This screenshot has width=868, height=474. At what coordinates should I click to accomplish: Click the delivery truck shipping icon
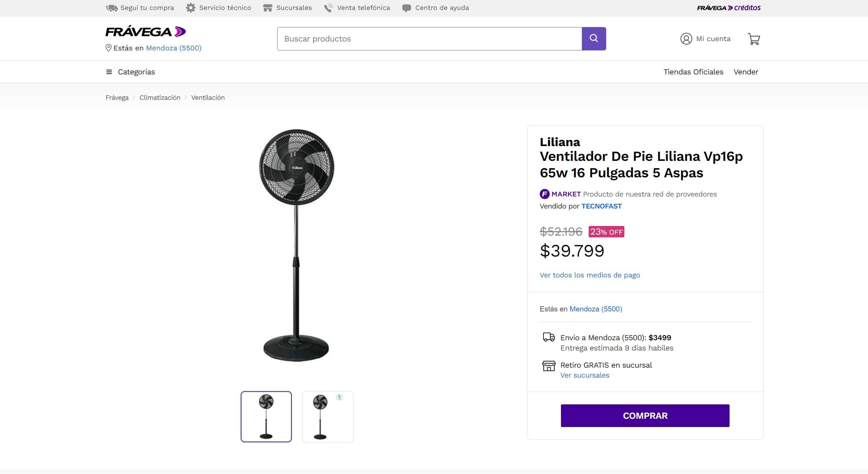point(548,338)
